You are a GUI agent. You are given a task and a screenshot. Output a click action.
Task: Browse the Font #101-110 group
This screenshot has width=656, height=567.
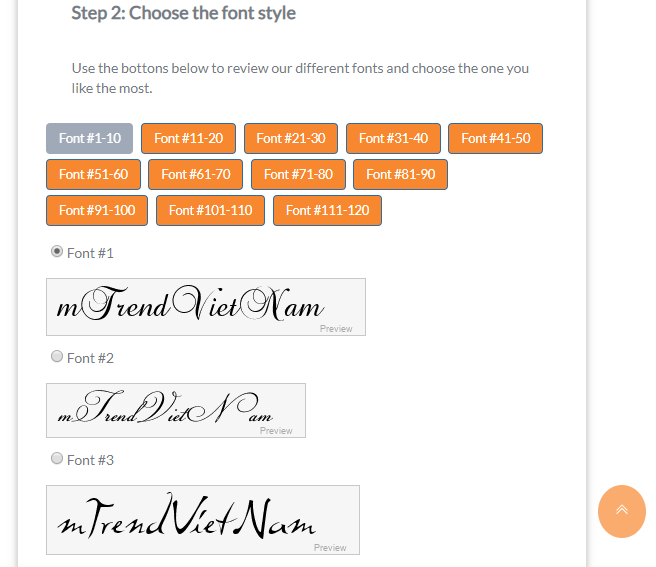tap(210, 210)
